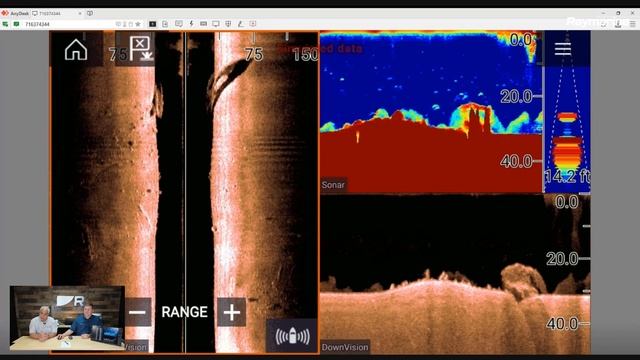640x360 pixels.
Task: Decrease range with the minus button
Action: (x=138, y=312)
